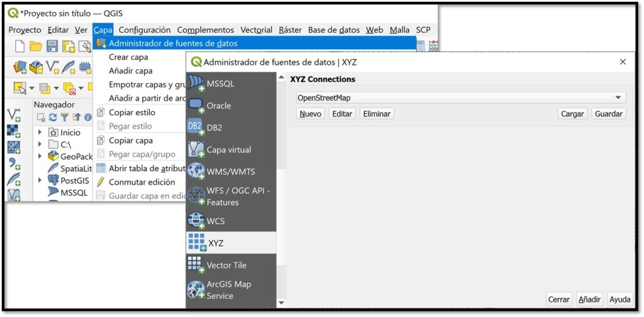Image resolution: width=644 pixels, height=317 pixels.
Task: Click the Save Project floppy disk icon
Action: tap(52, 47)
